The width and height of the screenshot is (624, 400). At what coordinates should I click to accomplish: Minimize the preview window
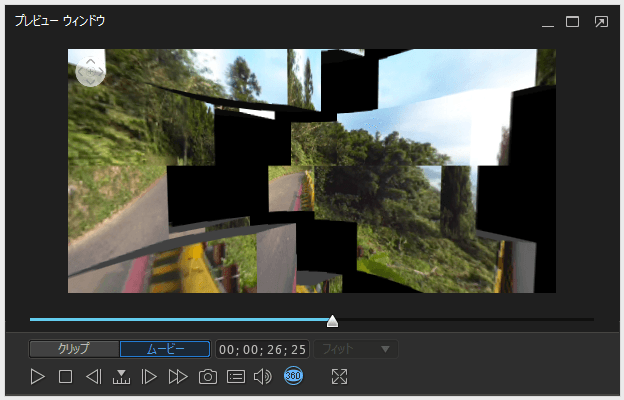[548, 25]
